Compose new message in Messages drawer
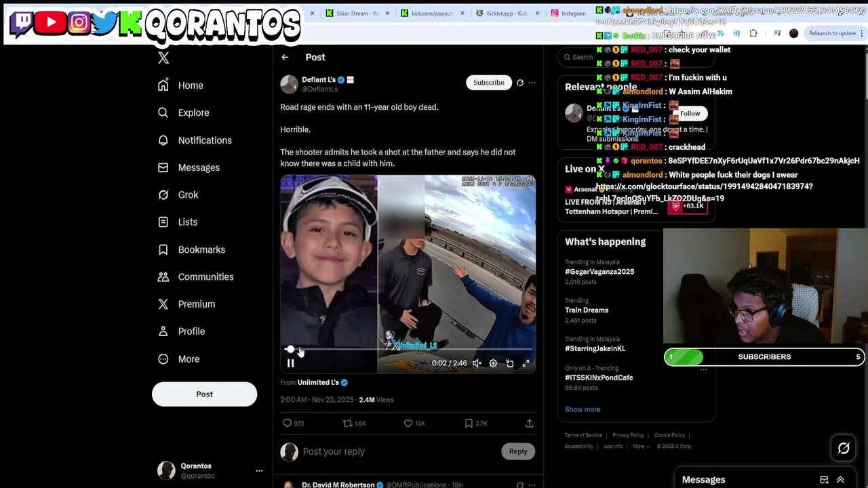The width and height of the screenshot is (868, 488). click(x=824, y=480)
